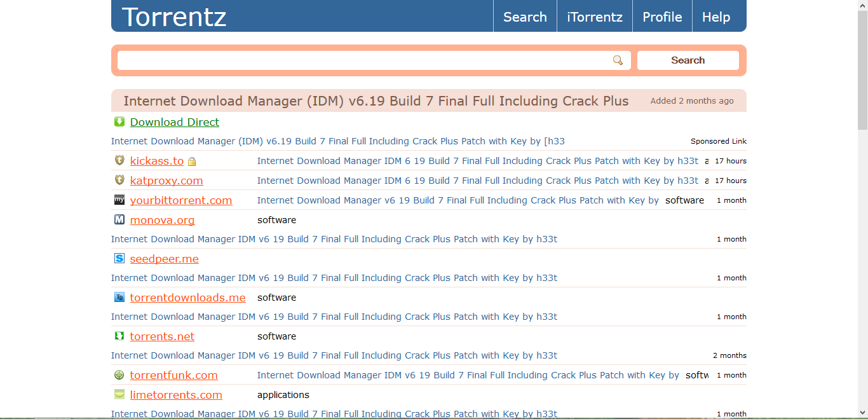
Task: Click the Torrentz logo
Action: coord(174,17)
